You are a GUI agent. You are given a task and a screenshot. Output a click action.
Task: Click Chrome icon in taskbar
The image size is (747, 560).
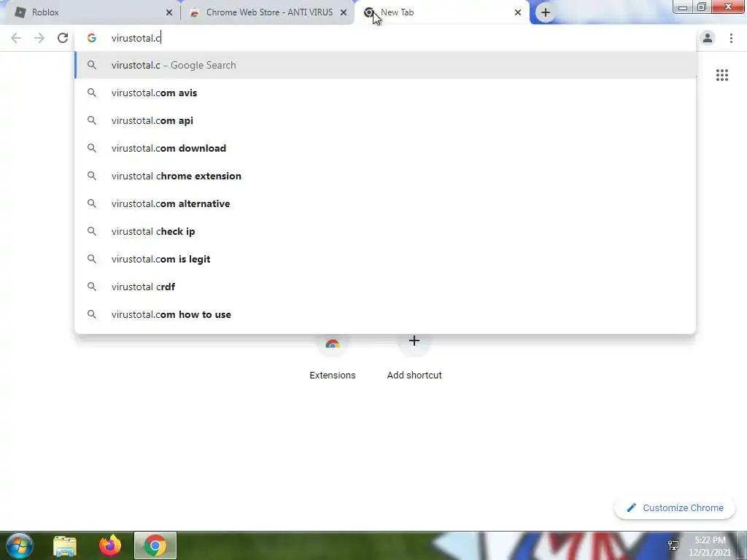155,545
